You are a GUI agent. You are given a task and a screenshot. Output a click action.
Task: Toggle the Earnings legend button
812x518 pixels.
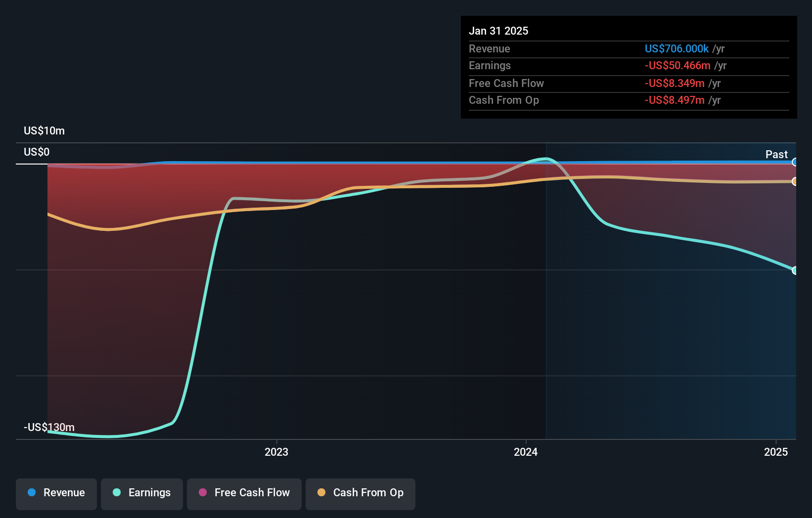click(142, 494)
